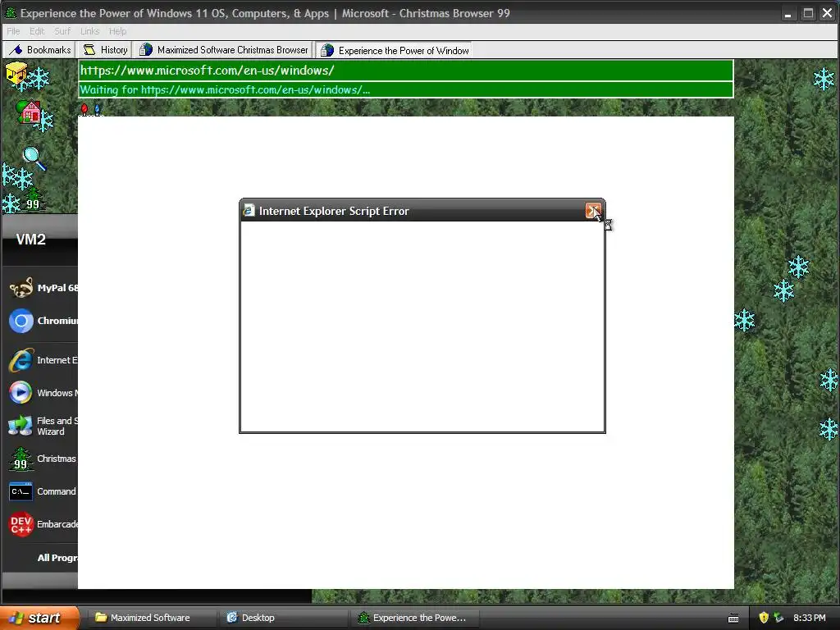The image size is (840, 630).
Task: Open the Links menu
Action: 90,31
